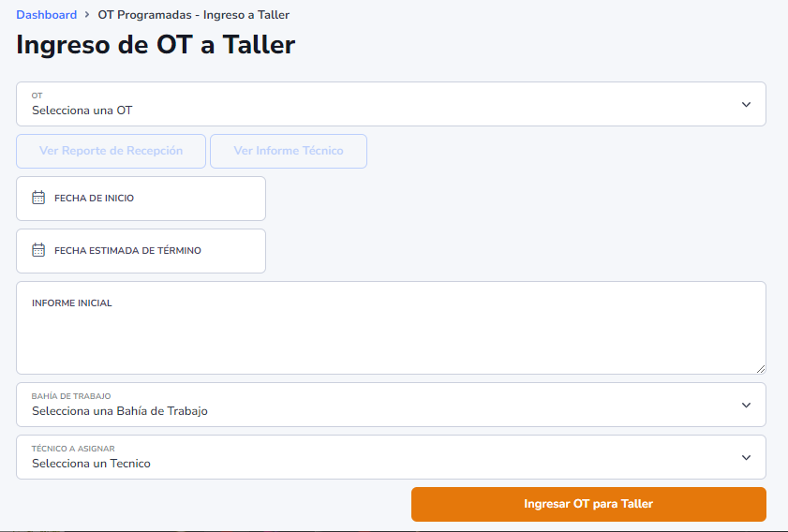This screenshot has width=788, height=532.
Task: Expand Técnico a Asignar list via chevron arrow
Action: pyautogui.click(x=746, y=458)
